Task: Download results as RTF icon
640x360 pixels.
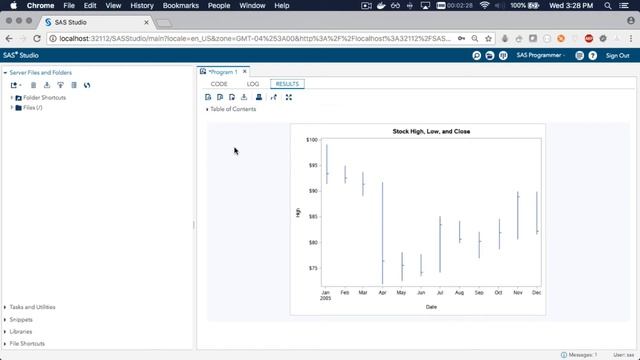Action: (x=232, y=97)
